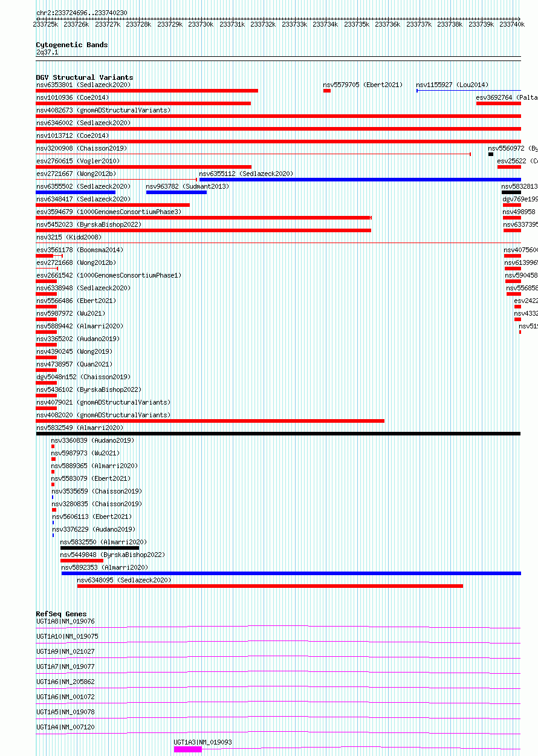Select the esv2760615 (Vogler2010) label
Screen dimensions: 538x756
pos(78,161)
